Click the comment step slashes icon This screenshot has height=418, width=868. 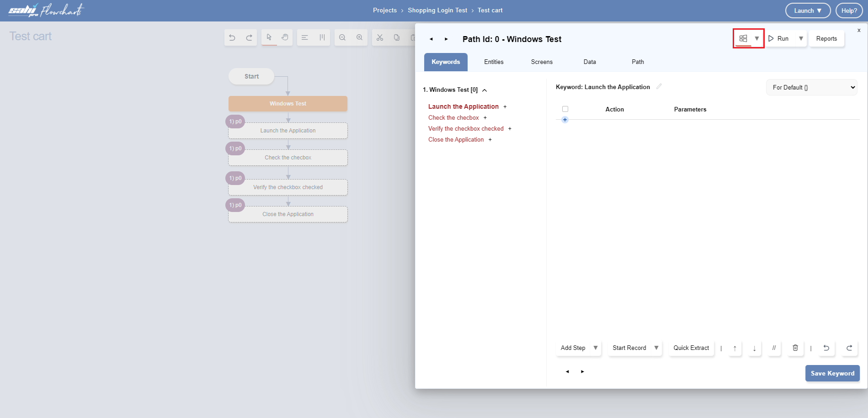click(774, 348)
